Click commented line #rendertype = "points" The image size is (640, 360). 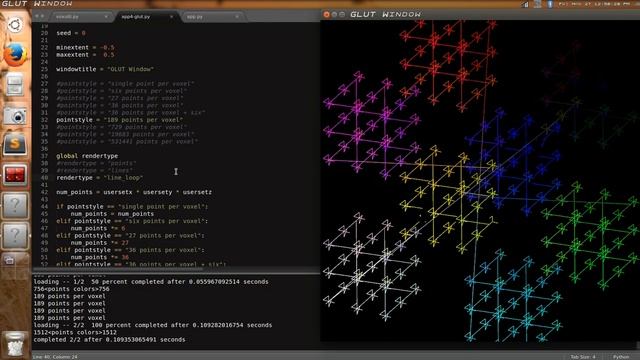(x=96, y=163)
